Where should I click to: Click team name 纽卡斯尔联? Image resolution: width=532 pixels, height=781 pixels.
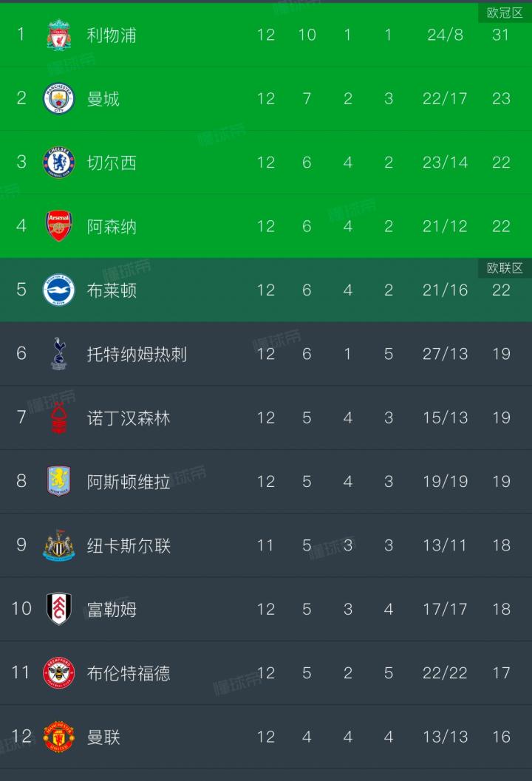(x=129, y=545)
